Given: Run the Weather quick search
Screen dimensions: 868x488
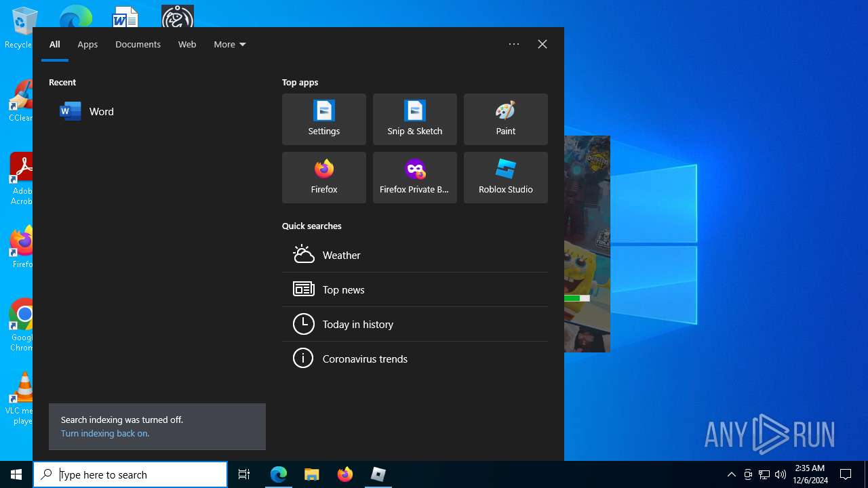Looking at the screenshot, I should pyautogui.click(x=415, y=255).
